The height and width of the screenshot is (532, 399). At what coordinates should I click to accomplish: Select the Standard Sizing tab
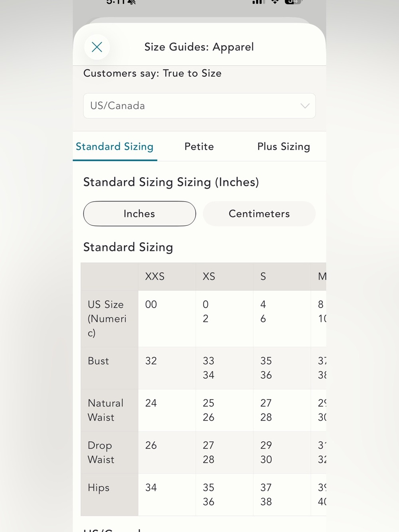point(115,146)
